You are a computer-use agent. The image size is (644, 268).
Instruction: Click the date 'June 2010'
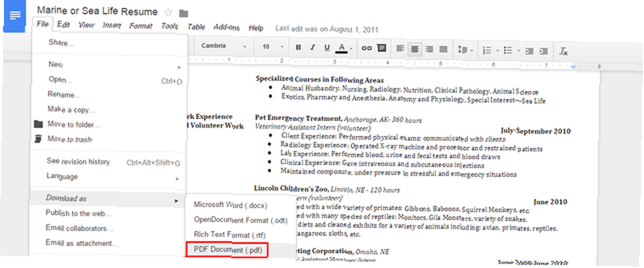tap(551, 202)
